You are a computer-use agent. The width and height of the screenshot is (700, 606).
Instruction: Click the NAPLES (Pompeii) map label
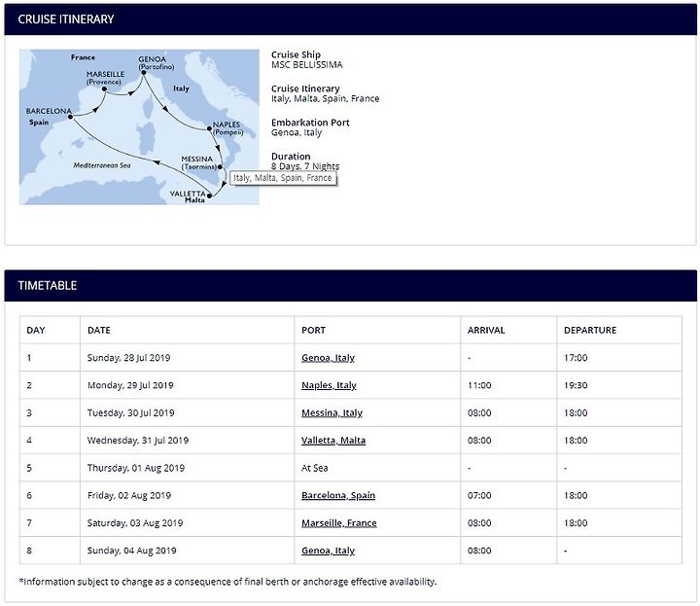click(x=227, y=128)
